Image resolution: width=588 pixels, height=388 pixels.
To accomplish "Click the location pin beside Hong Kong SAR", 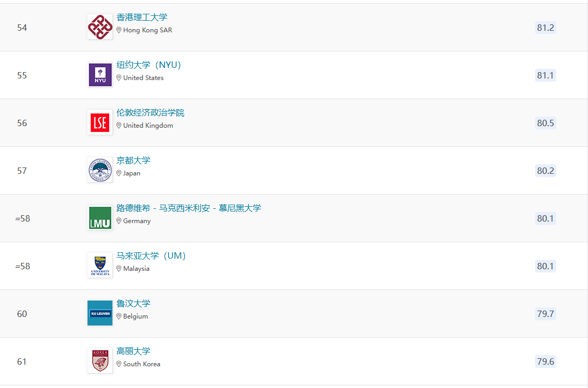I will point(119,30).
